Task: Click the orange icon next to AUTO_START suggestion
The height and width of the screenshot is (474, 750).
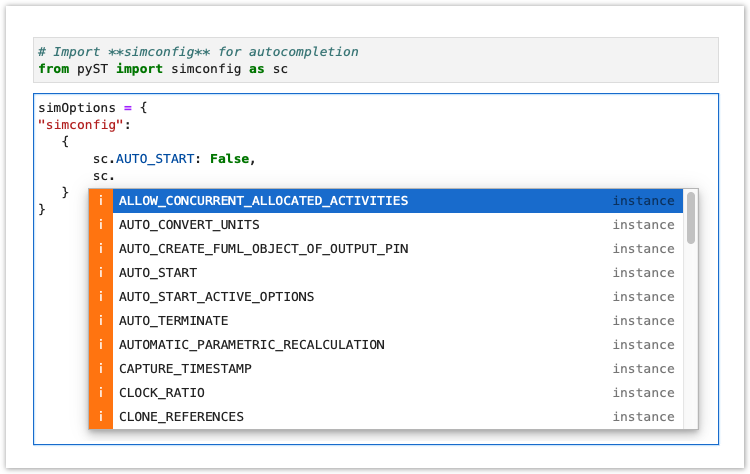Action: click(x=101, y=273)
